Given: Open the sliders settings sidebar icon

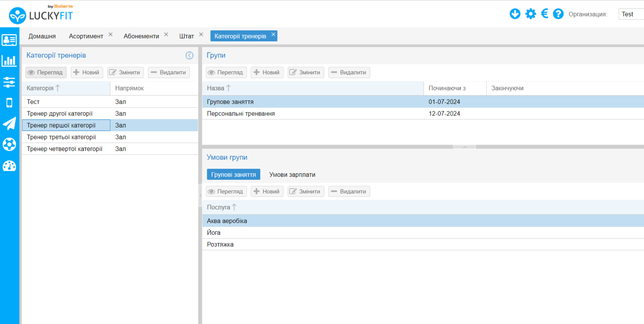Looking at the screenshot, I should [x=9, y=82].
